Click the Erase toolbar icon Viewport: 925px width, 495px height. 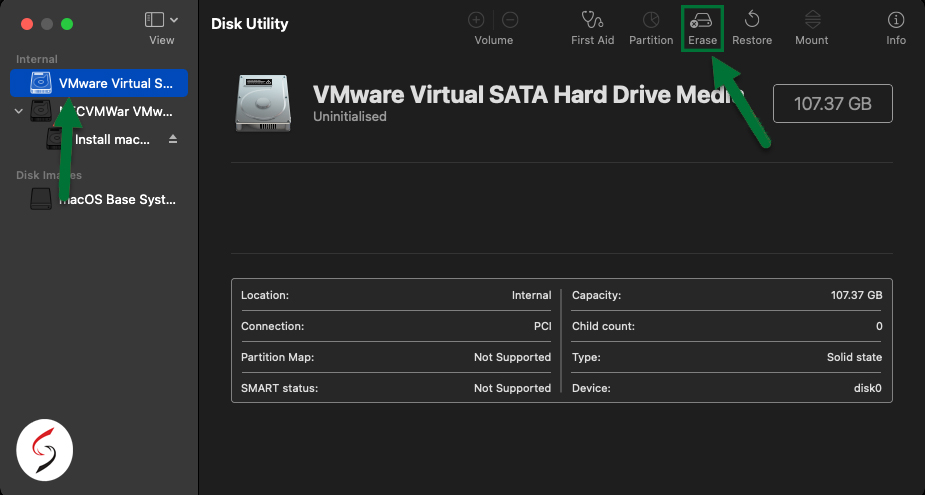point(701,21)
